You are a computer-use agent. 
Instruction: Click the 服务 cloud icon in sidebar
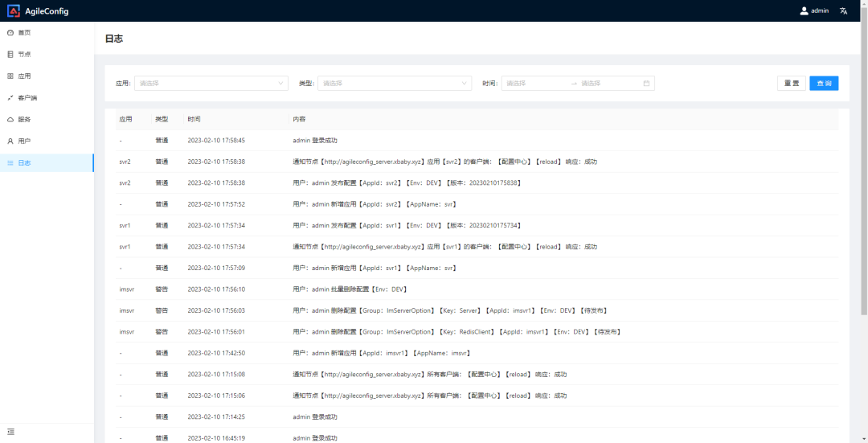point(10,120)
